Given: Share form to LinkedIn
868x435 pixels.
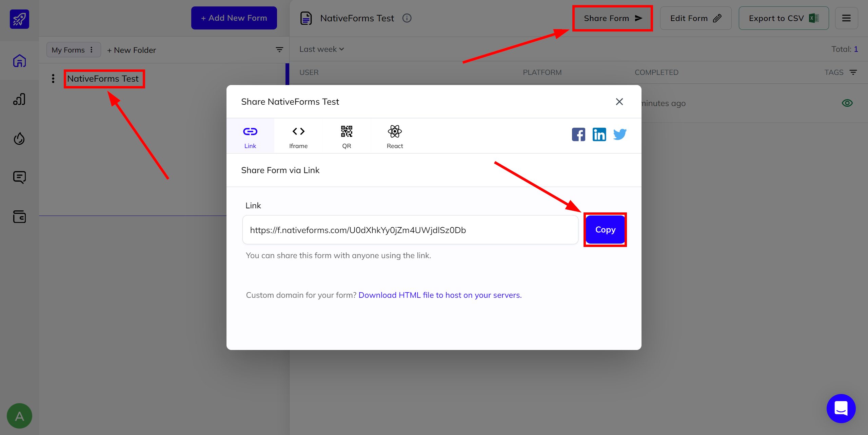Looking at the screenshot, I should (x=599, y=134).
